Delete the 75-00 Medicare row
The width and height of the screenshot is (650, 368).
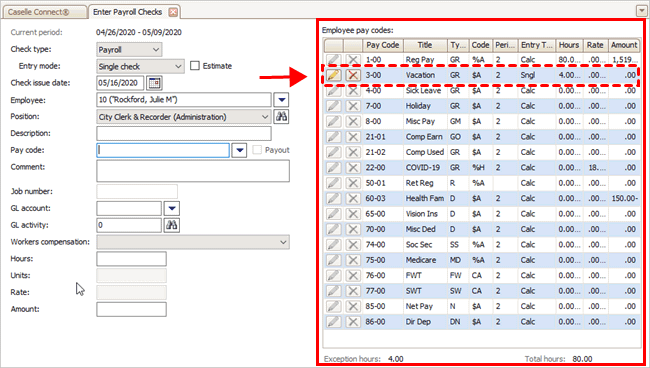(353, 260)
